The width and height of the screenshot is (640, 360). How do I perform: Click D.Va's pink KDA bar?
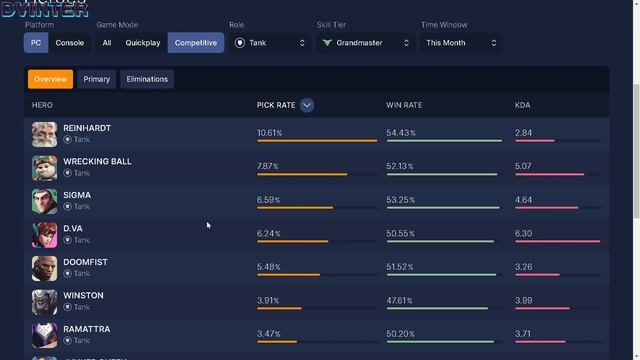pyautogui.click(x=558, y=241)
